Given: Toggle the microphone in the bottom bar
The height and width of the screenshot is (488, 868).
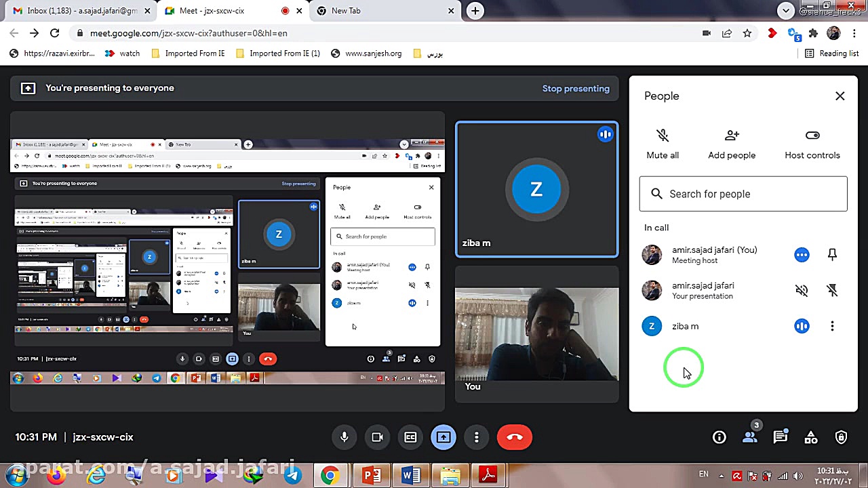Looking at the screenshot, I should click(x=344, y=437).
